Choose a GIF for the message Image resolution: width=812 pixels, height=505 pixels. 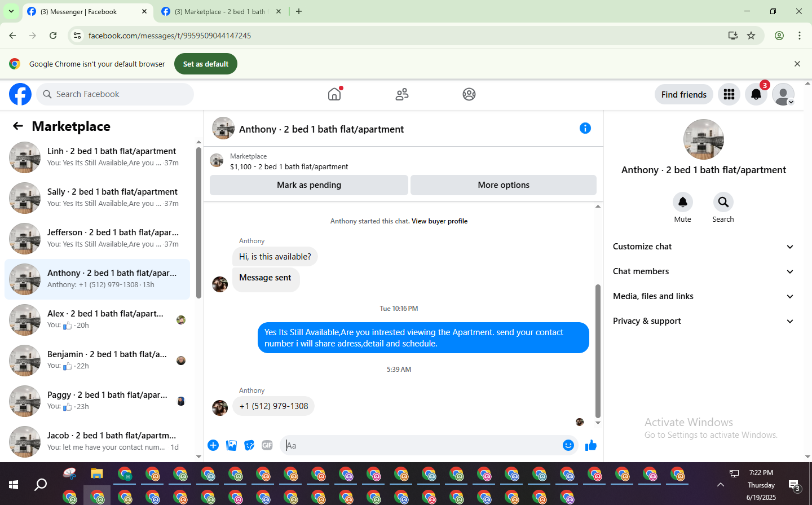267,445
